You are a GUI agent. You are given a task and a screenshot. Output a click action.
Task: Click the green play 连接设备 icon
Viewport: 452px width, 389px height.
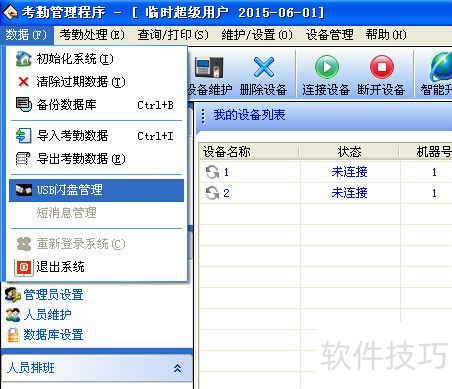[327, 67]
